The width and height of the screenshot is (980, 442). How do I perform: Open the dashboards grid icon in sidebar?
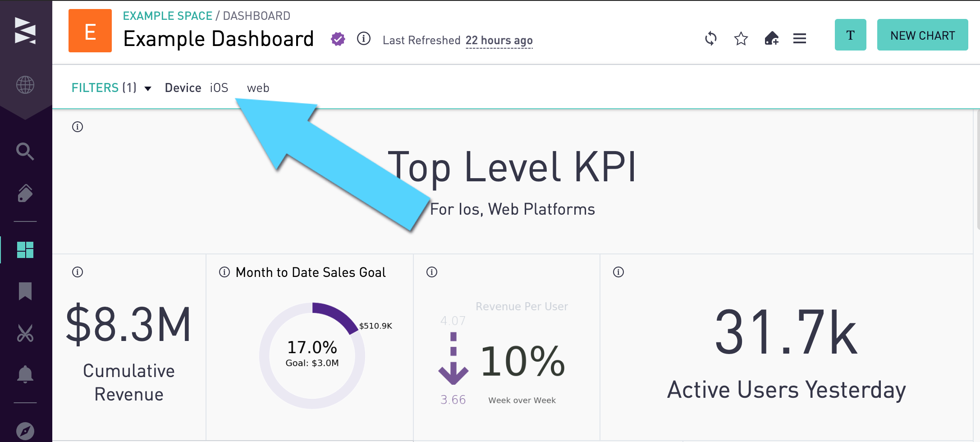click(25, 250)
